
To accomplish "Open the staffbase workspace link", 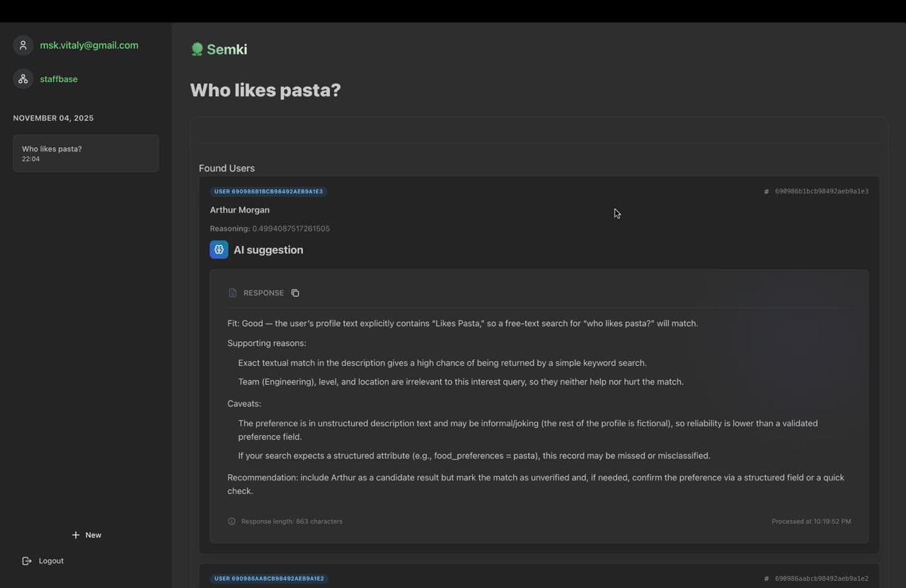I will click(x=59, y=79).
